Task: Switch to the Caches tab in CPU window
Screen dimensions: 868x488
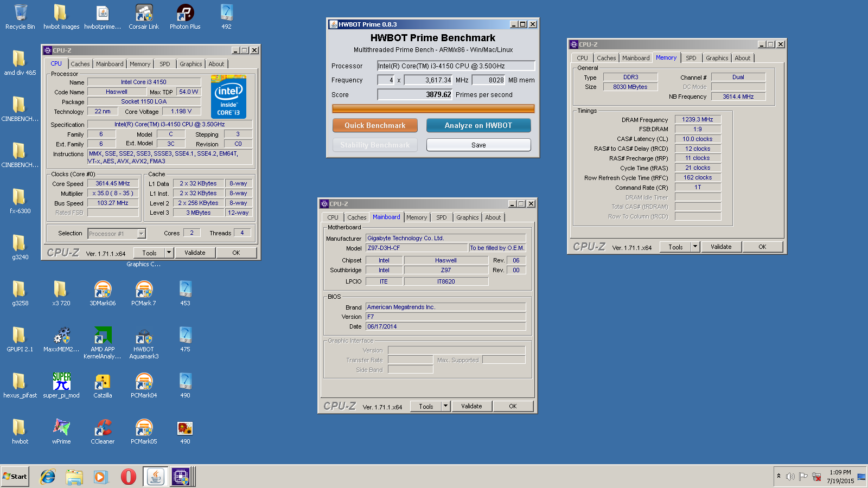Action: 80,64
